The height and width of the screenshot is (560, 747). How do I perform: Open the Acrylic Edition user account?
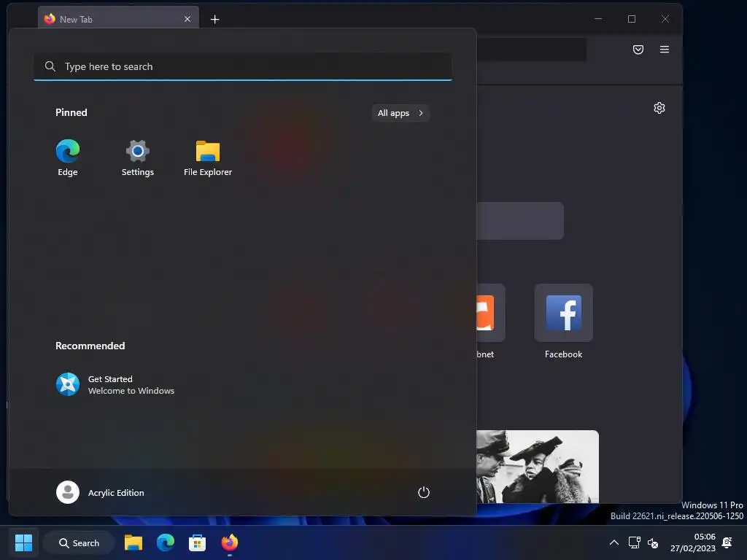click(x=101, y=492)
